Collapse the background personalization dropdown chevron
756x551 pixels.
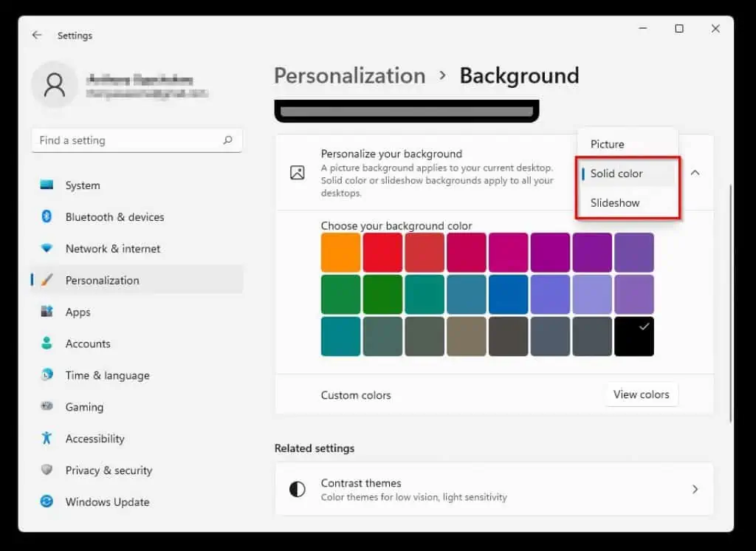[695, 172]
